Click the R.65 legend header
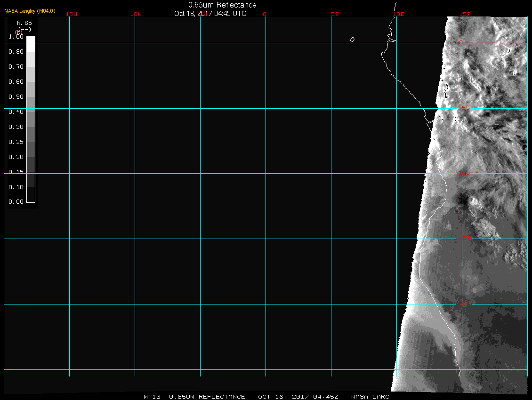532x400 pixels. [x=24, y=23]
